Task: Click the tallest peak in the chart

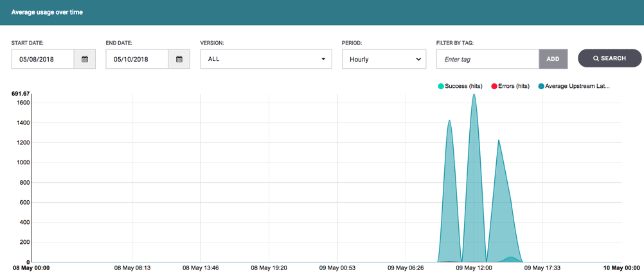Action: click(474, 95)
